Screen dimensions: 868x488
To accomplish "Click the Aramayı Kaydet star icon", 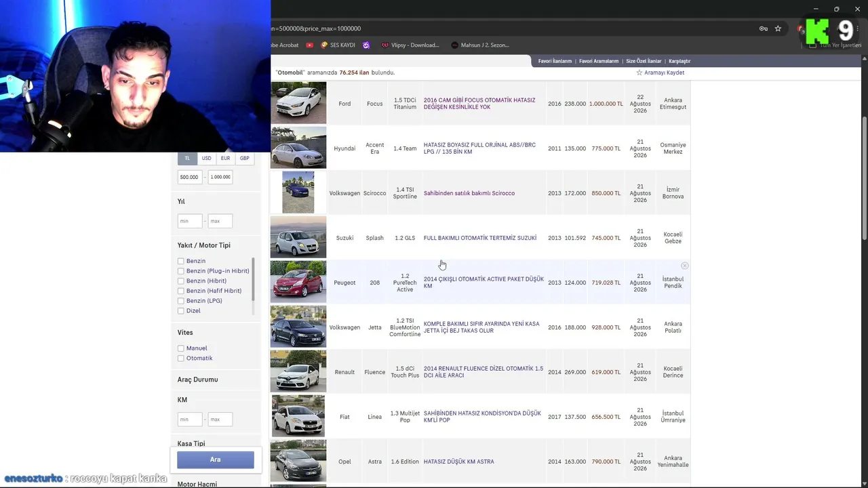I will [x=639, y=73].
